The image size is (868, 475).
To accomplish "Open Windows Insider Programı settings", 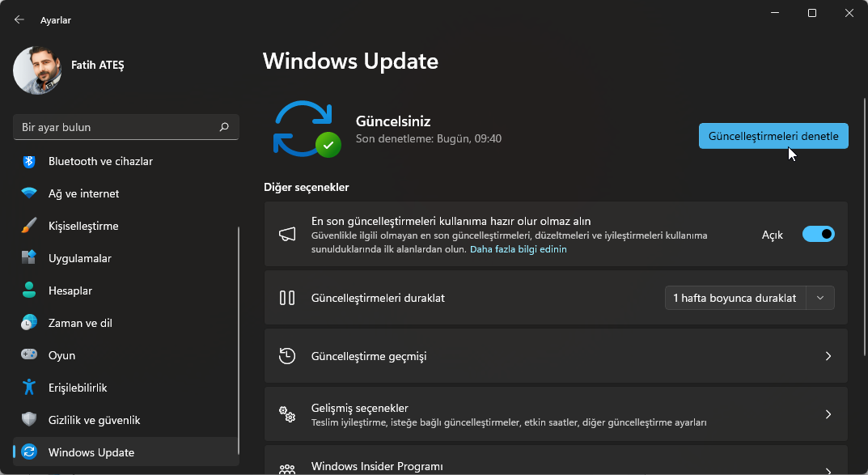I will tap(377, 466).
